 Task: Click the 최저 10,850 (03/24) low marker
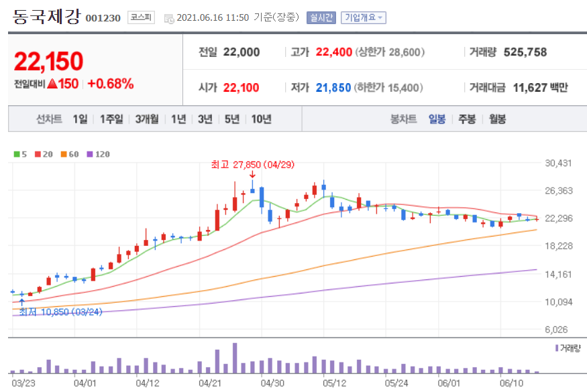tap(60, 312)
